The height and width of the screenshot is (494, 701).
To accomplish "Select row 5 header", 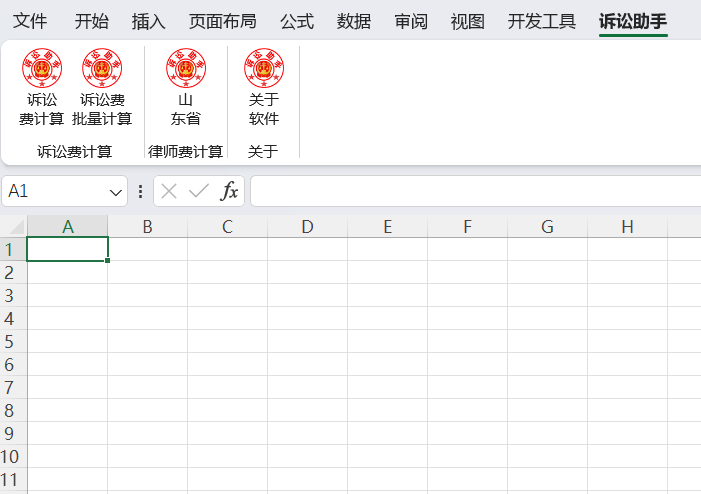I will click(x=12, y=341).
